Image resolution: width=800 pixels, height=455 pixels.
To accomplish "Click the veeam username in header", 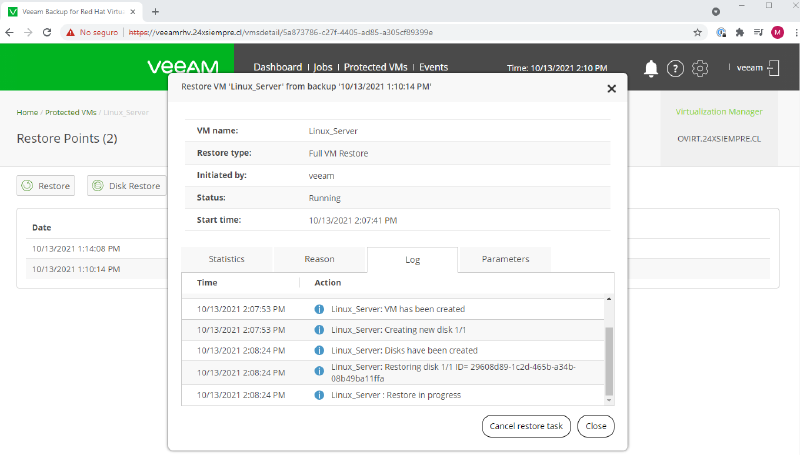I will pyautogui.click(x=749, y=68).
